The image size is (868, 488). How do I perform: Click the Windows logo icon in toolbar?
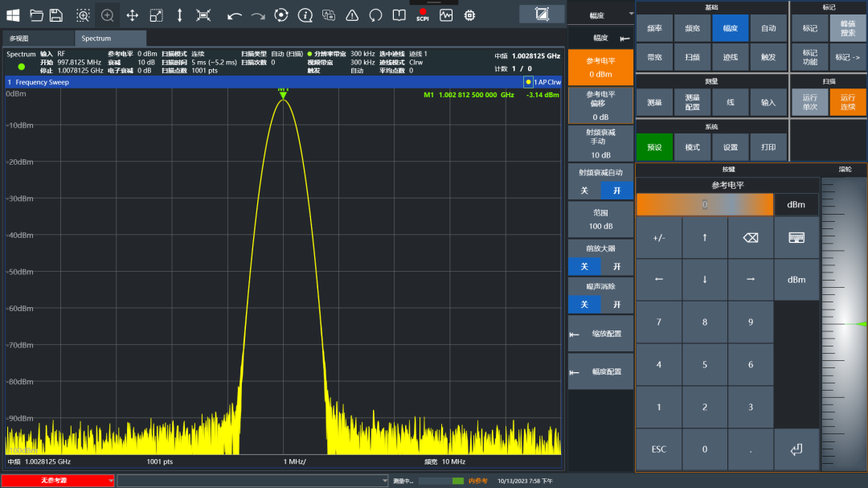[13, 15]
